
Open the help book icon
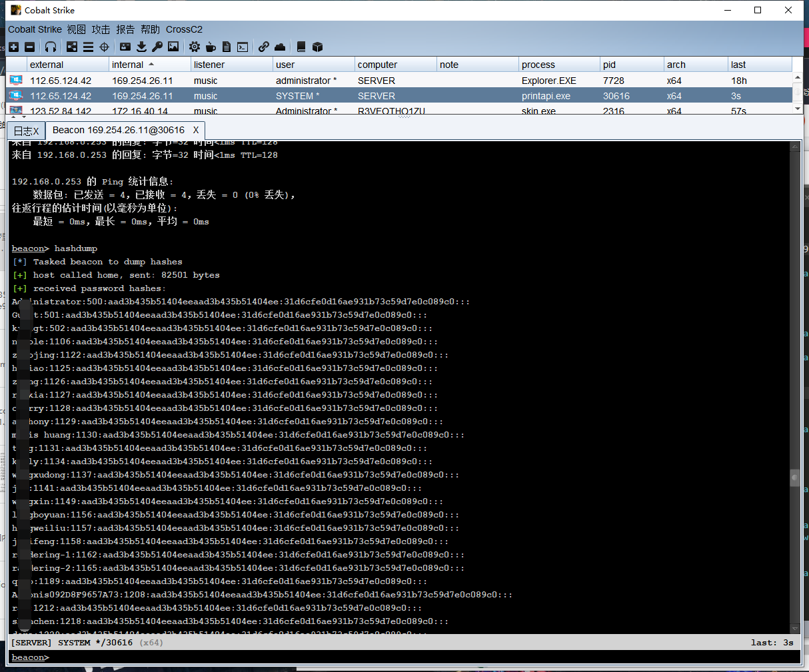point(301,47)
